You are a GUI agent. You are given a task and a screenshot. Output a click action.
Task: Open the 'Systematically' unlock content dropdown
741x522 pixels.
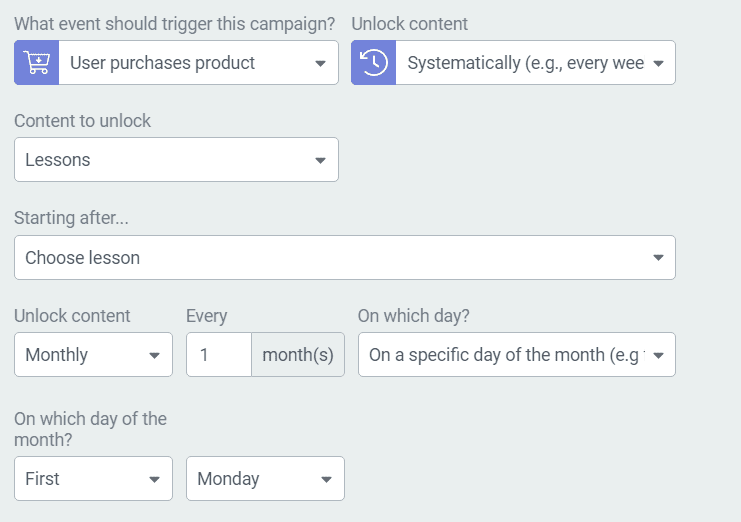coord(535,63)
